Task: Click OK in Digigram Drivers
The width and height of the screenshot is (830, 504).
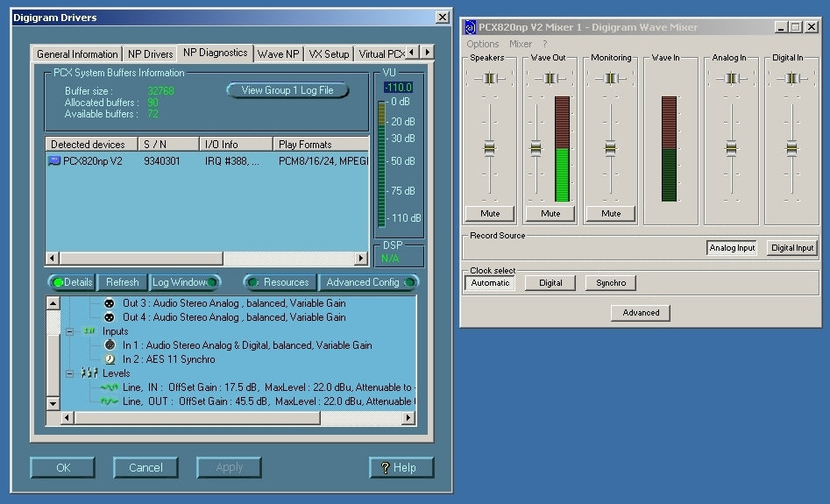Action: pos(63,467)
